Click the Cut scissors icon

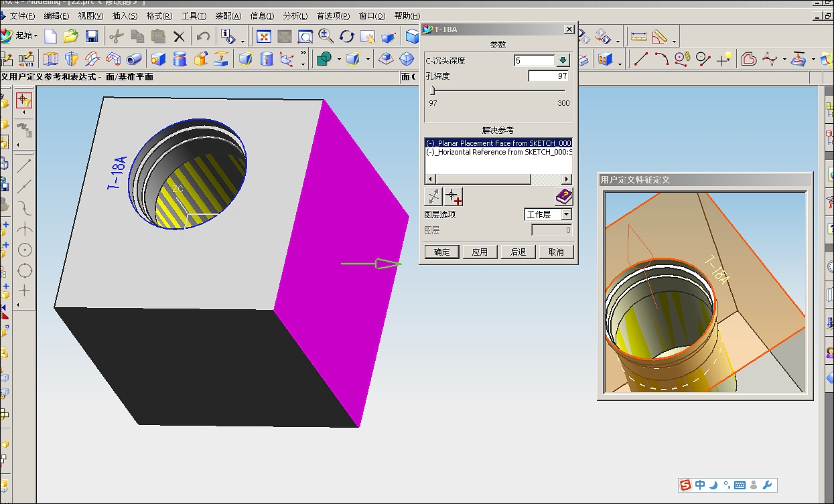coord(117,36)
